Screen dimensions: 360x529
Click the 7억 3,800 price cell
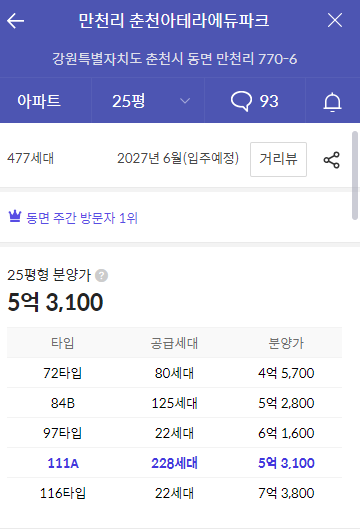click(x=286, y=493)
